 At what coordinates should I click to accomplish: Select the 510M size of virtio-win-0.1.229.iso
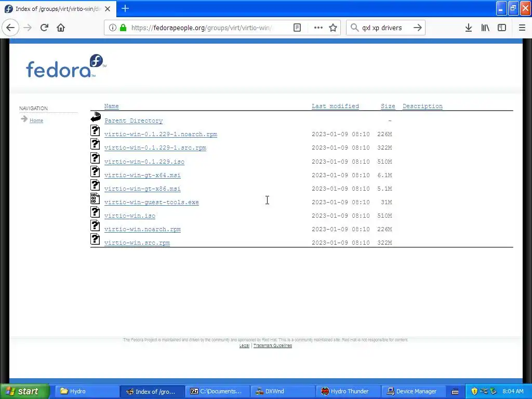[x=384, y=162]
